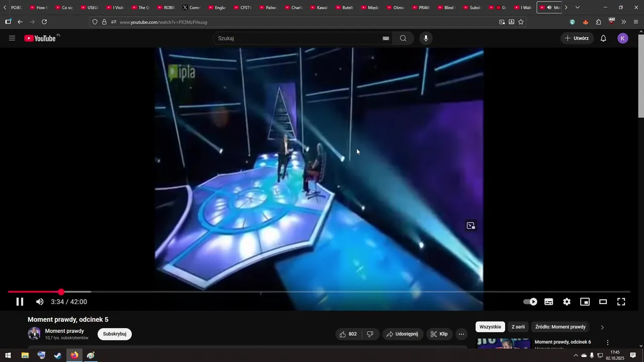Select the Wszystkie filter chip
Viewport: 644px width, 362px height.
(x=490, y=327)
